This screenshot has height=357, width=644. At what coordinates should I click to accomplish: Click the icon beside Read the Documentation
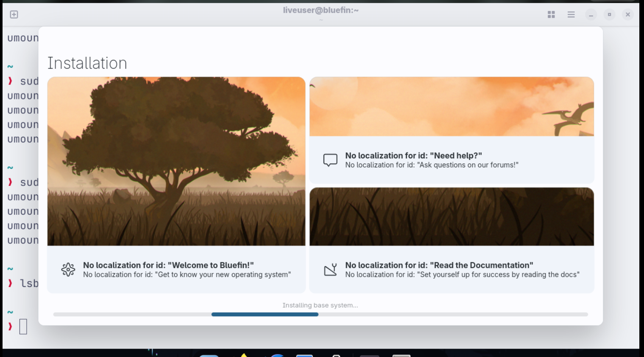[x=330, y=270]
